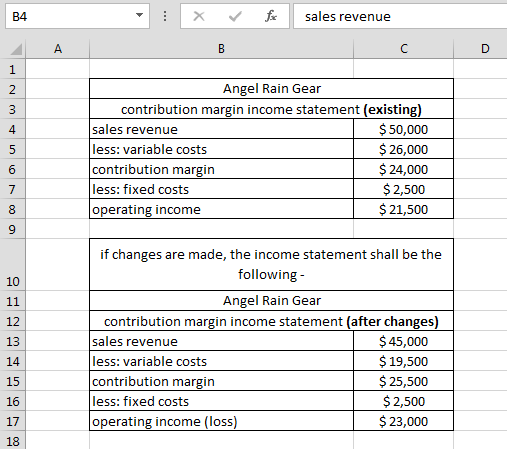Select row 12 header

tap(12, 321)
